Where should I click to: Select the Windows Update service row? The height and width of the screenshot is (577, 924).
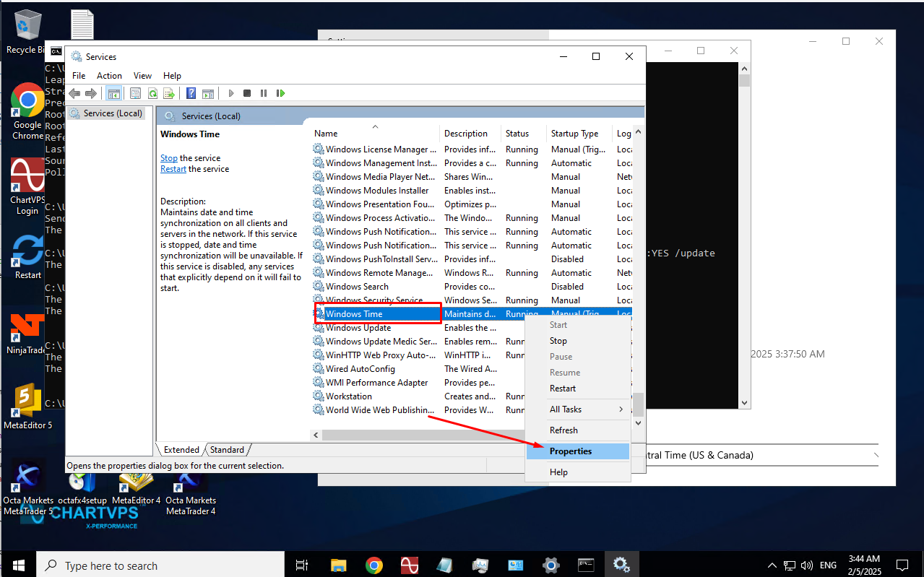point(472,328)
